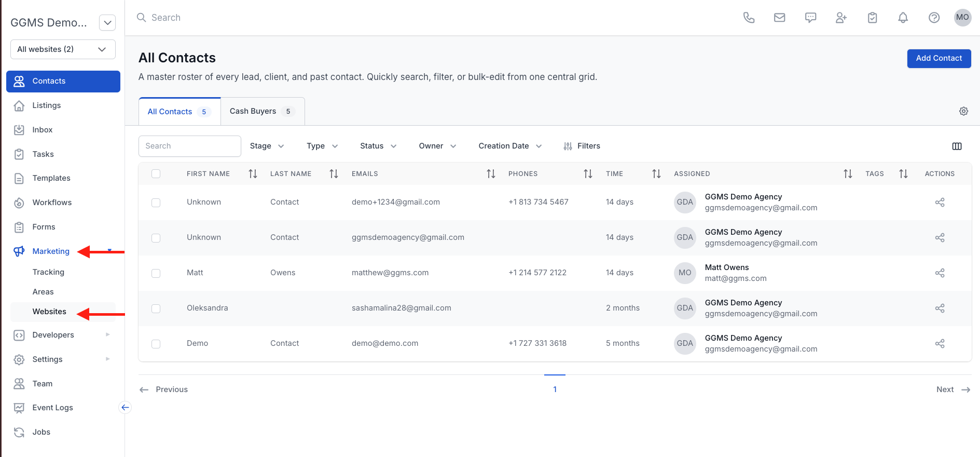The image size is (980, 457).
Task: Click the add user icon in header
Action: [841, 18]
